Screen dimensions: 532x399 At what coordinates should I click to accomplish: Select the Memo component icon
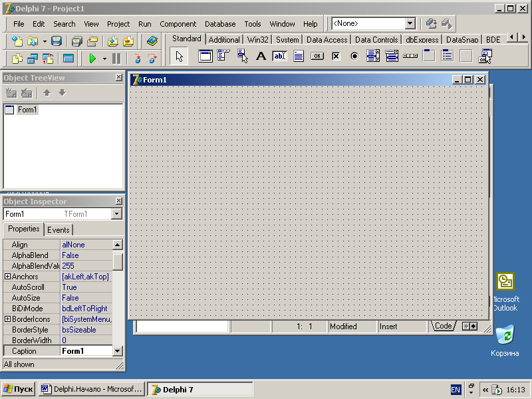tap(298, 56)
